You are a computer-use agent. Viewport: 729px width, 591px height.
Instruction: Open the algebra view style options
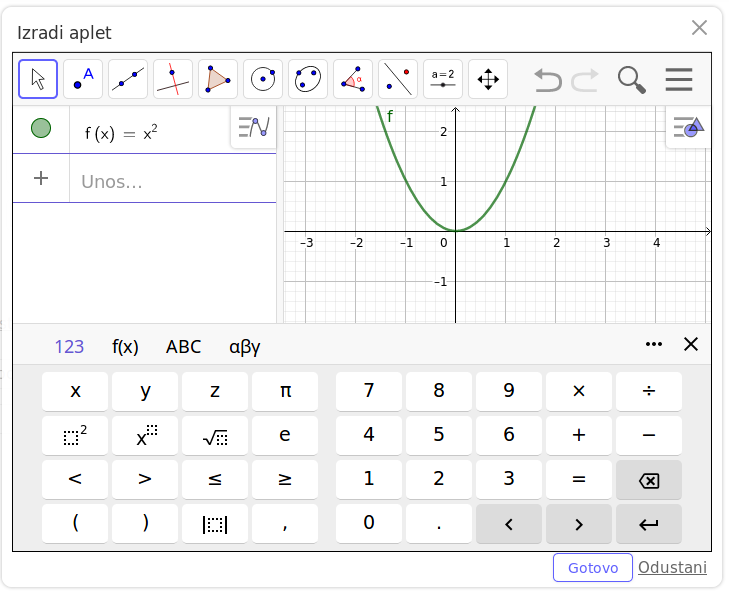pyautogui.click(x=253, y=127)
